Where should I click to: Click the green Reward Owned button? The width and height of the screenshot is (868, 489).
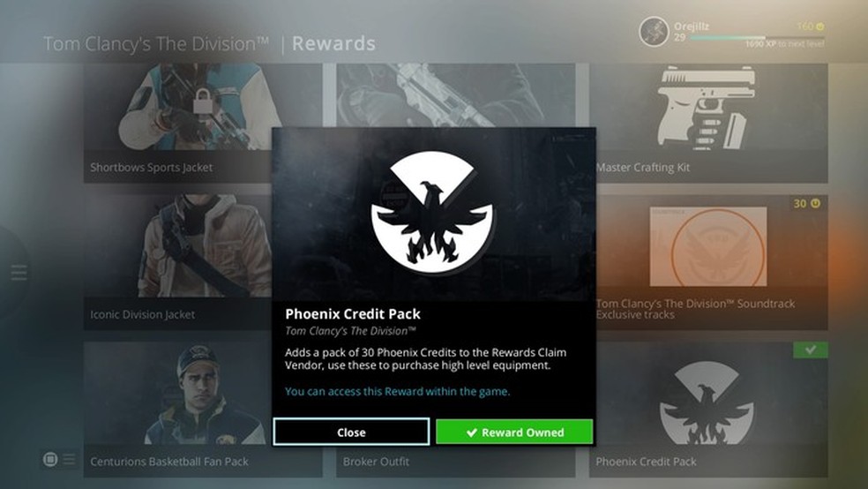click(x=514, y=432)
